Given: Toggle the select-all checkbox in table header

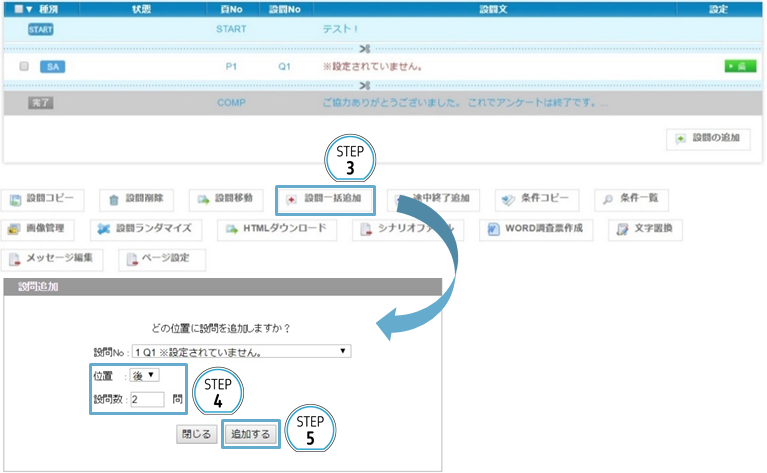Looking at the screenshot, I should (x=19, y=8).
